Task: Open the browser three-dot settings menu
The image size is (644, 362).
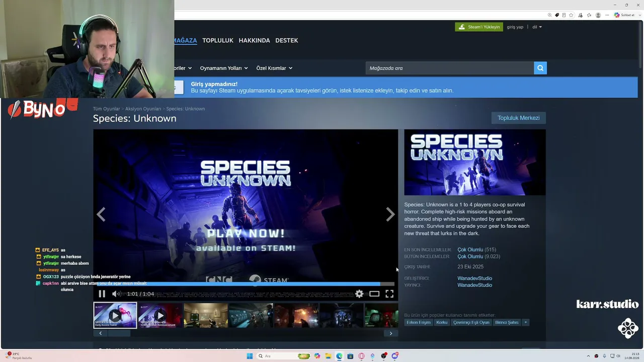Action: (608, 15)
